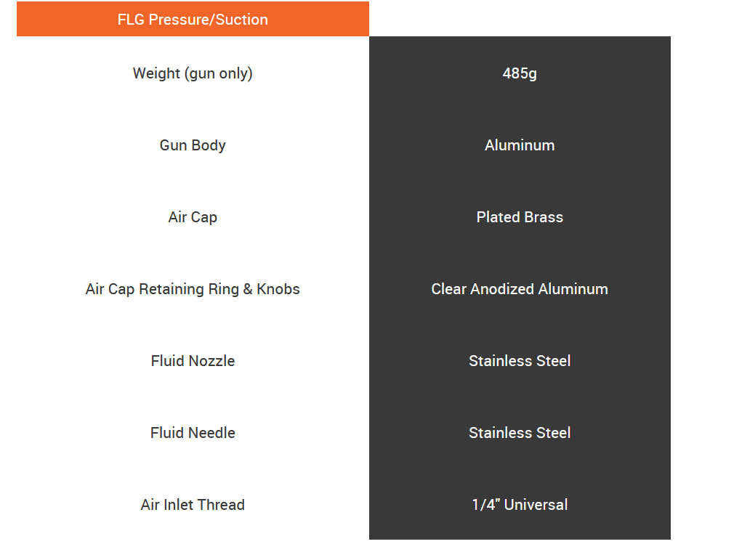Click the Stainless Steel value for Fluid Needle
This screenshot has width=734, height=560.
520,433
